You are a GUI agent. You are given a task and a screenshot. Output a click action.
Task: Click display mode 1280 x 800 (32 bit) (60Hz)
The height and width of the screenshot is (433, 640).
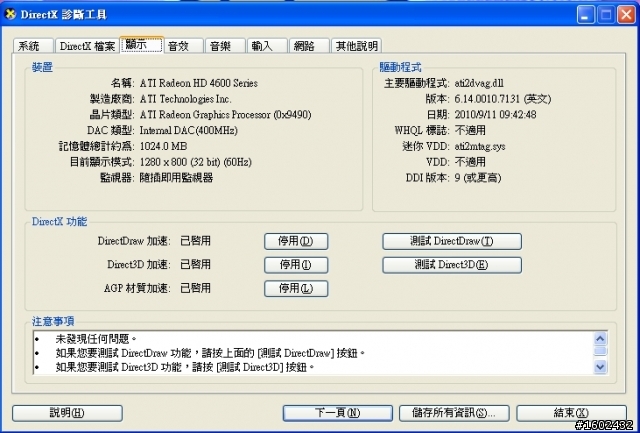click(196, 162)
